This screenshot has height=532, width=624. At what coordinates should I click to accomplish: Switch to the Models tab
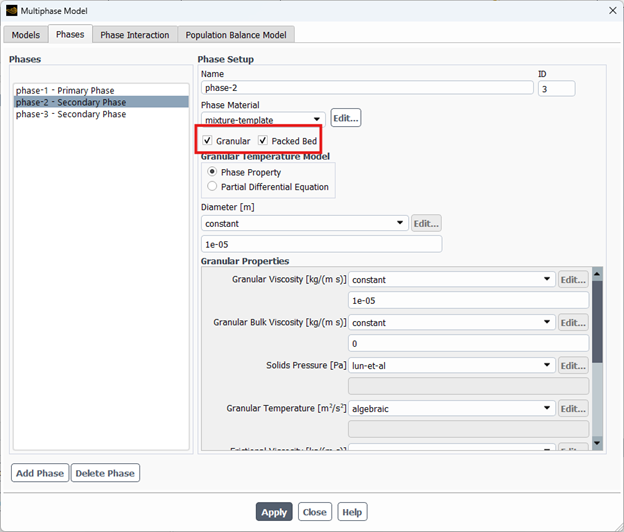pos(25,34)
